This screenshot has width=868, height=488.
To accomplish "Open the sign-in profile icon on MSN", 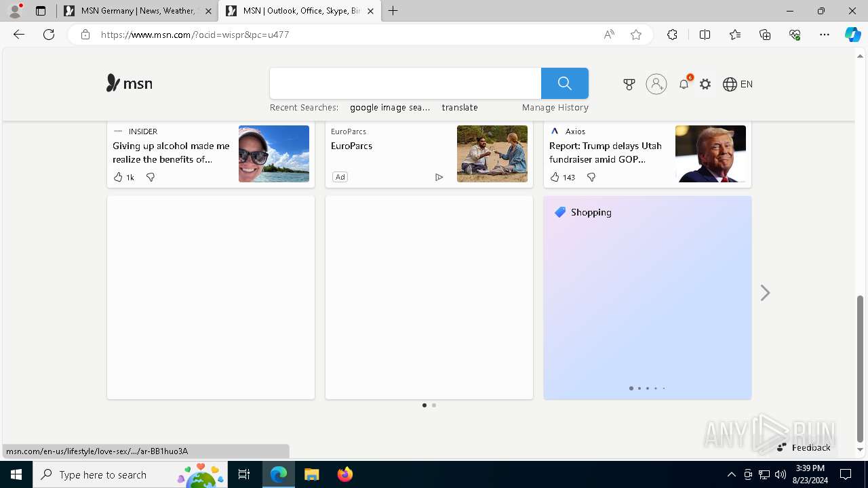I will tap(656, 84).
